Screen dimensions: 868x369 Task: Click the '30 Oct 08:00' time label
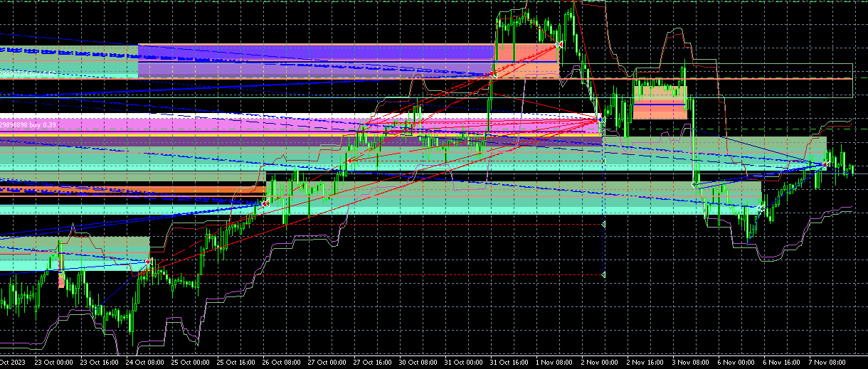pos(419,363)
